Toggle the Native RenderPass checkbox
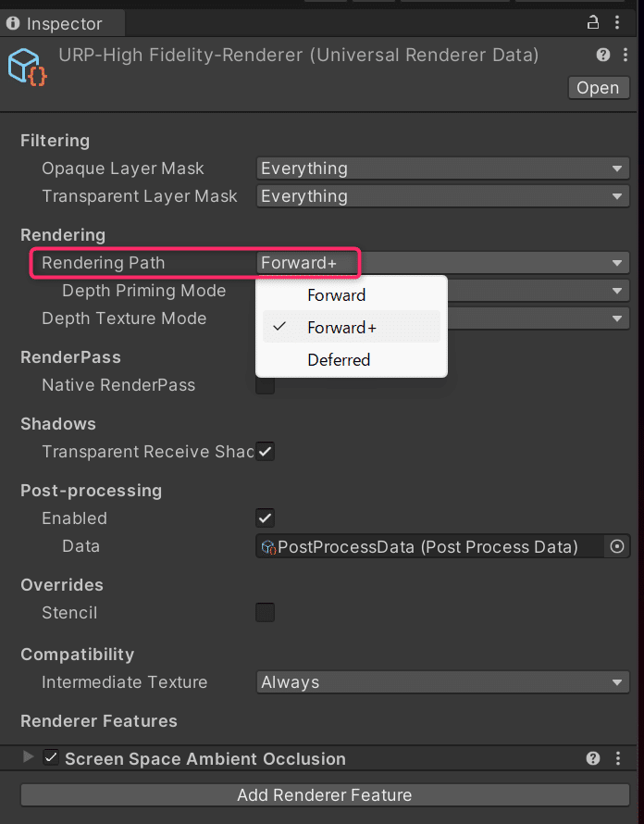The image size is (644, 824). 265,385
